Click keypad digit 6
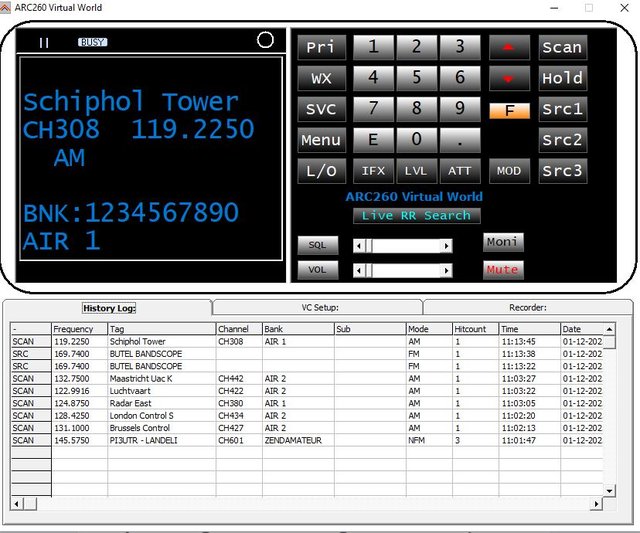Viewport: 640px width, 533px height. [460, 78]
